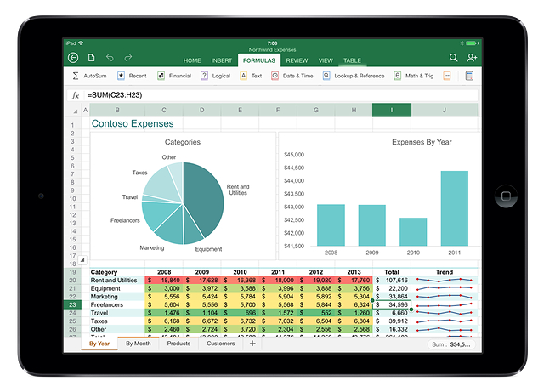
Task: Open Lookup & Reference functions icon
Action: point(326,76)
